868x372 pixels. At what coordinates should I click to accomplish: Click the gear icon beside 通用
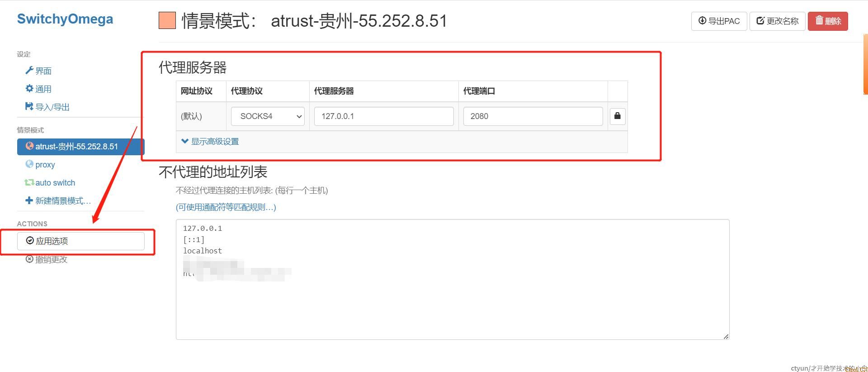pos(29,88)
